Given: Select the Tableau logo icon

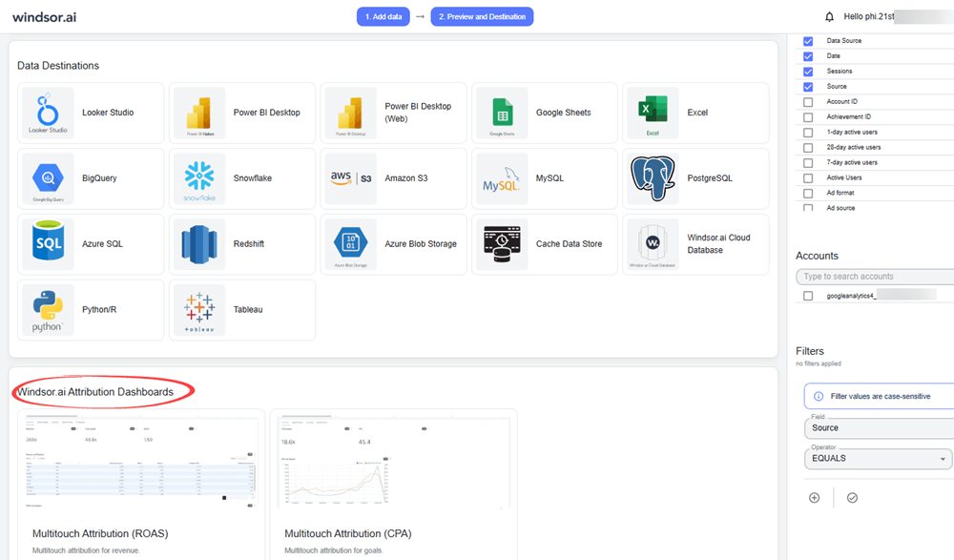Looking at the screenshot, I should coord(199,310).
